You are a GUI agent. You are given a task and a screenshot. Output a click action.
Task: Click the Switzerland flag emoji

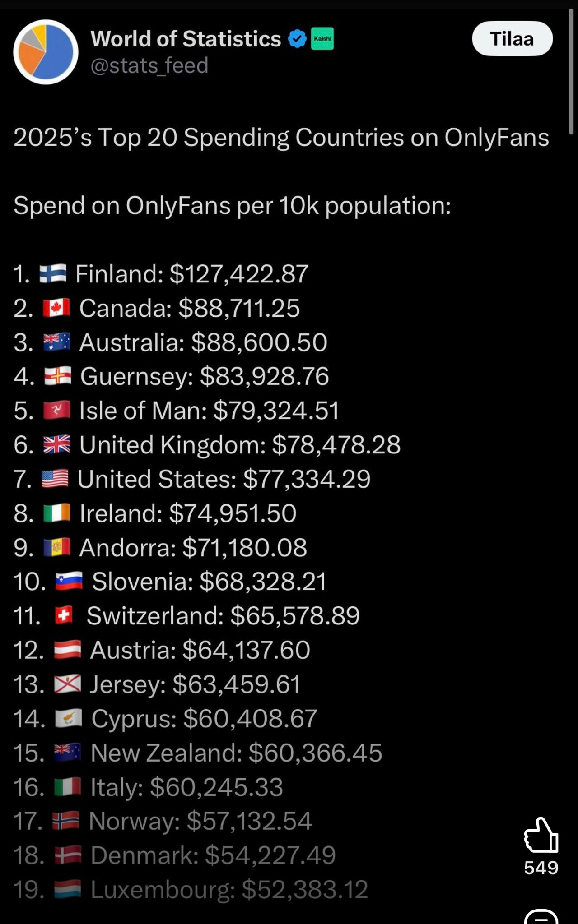point(64,615)
